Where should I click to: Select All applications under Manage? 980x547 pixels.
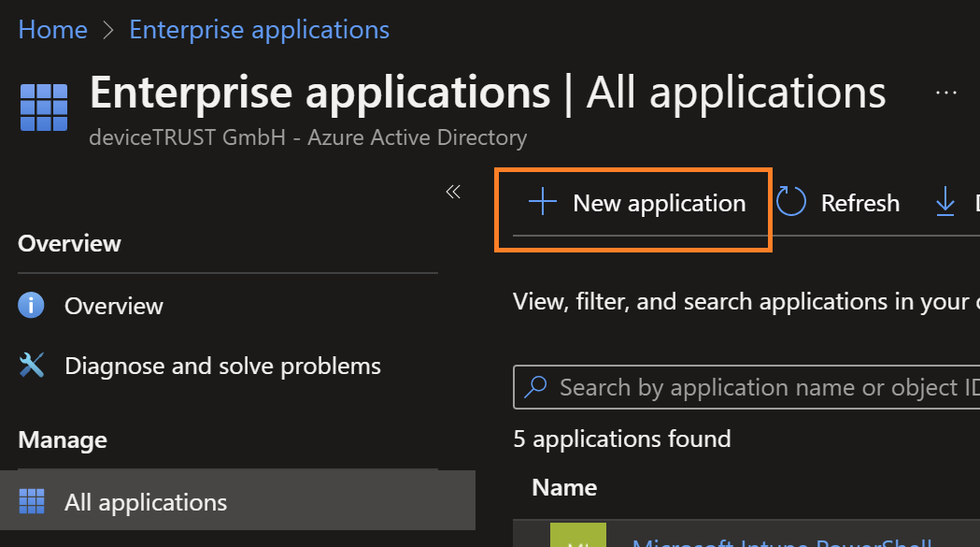point(145,501)
